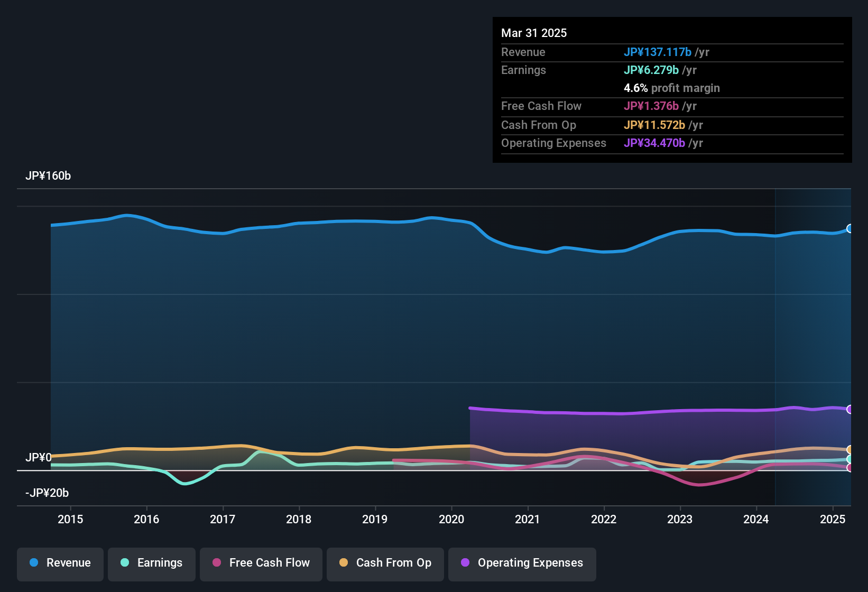Select the 2020 year label on the axis

452,520
